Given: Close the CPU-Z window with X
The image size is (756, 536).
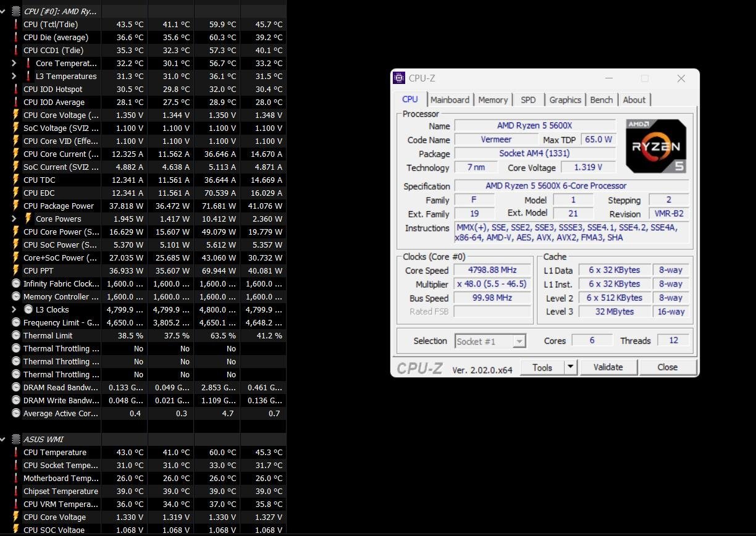Looking at the screenshot, I should pyautogui.click(x=681, y=78).
